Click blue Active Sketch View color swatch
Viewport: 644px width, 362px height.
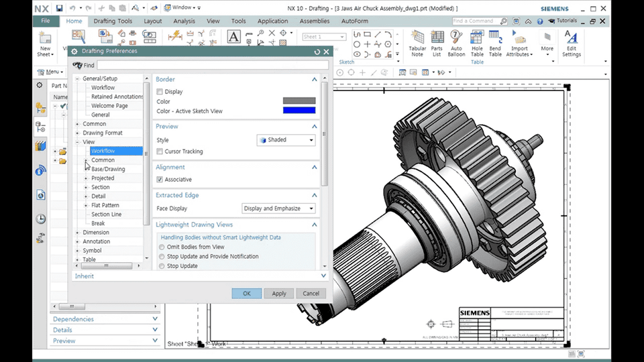click(x=299, y=111)
